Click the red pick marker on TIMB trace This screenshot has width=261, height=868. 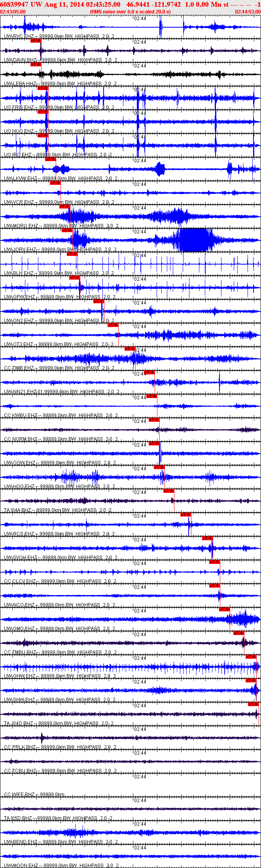[x=130, y=348]
